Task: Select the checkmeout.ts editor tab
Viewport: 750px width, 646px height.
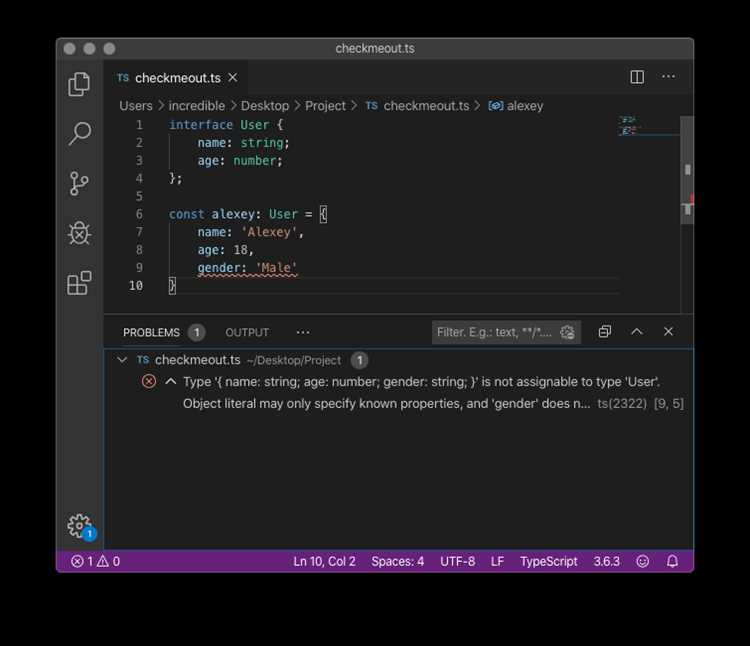Action: pos(177,78)
